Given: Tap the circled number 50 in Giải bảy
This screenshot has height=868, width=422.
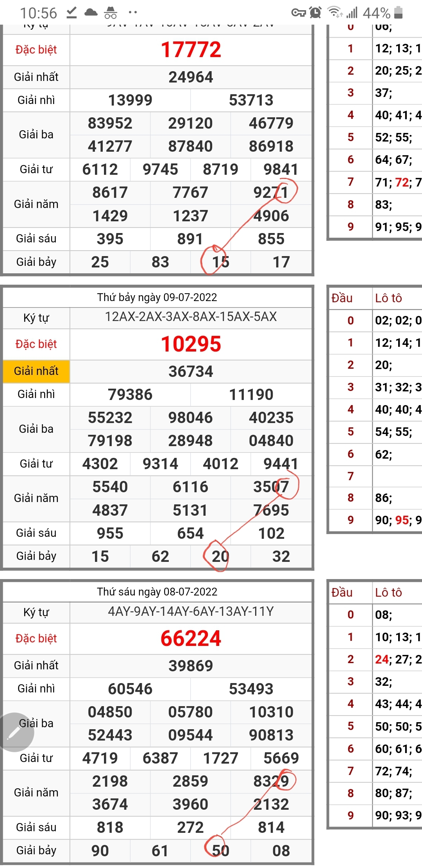Looking at the screenshot, I should 220,851.
